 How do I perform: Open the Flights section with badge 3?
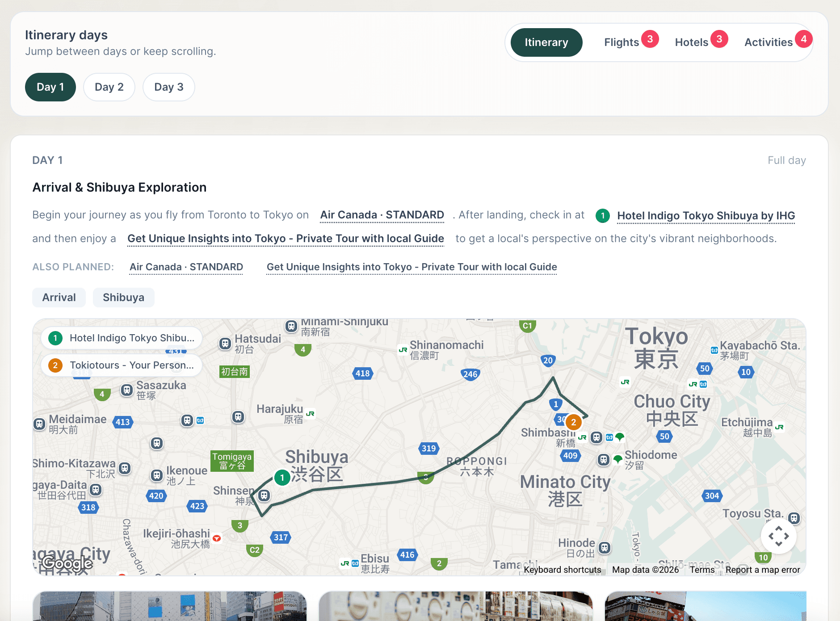(622, 42)
